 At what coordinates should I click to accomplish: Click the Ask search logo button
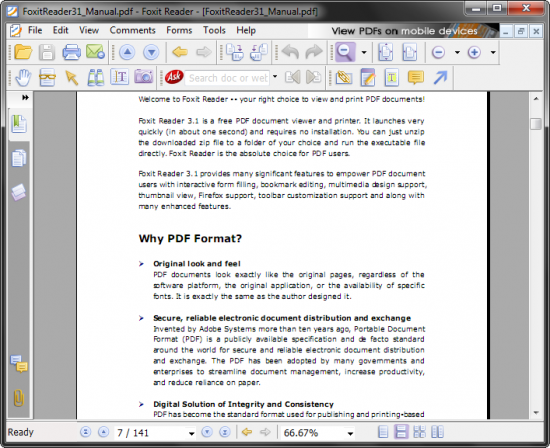pos(174,77)
